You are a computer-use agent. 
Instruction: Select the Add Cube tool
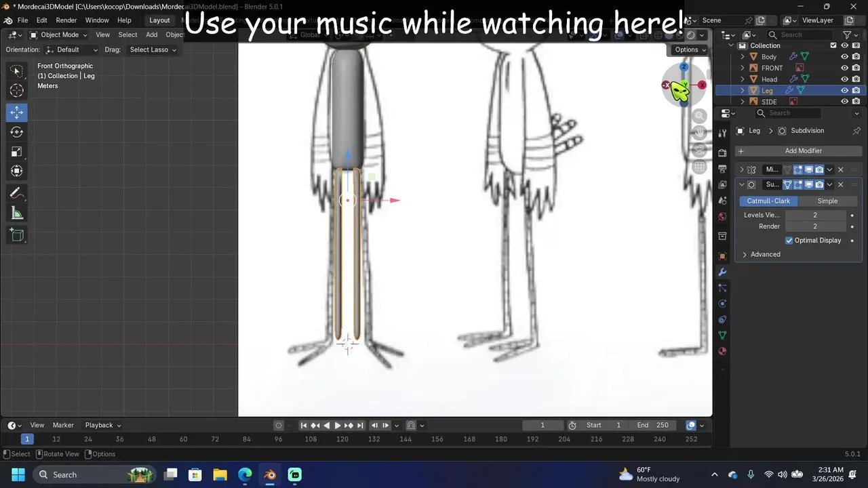(x=17, y=236)
